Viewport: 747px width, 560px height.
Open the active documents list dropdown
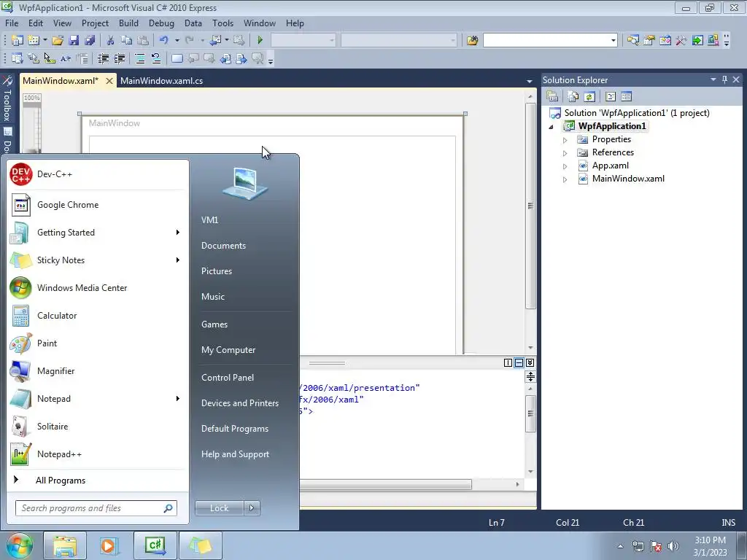(x=530, y=82)
